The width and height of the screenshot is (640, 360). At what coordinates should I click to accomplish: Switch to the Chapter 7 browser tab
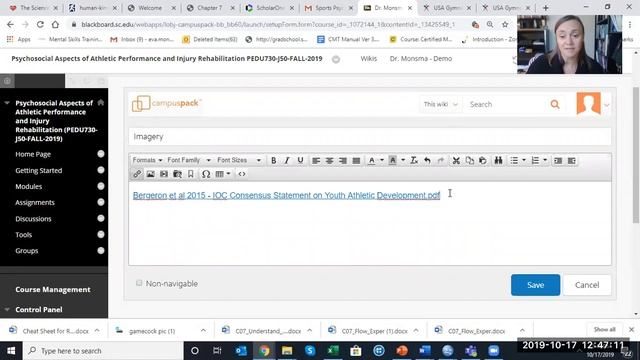point(211,8)
